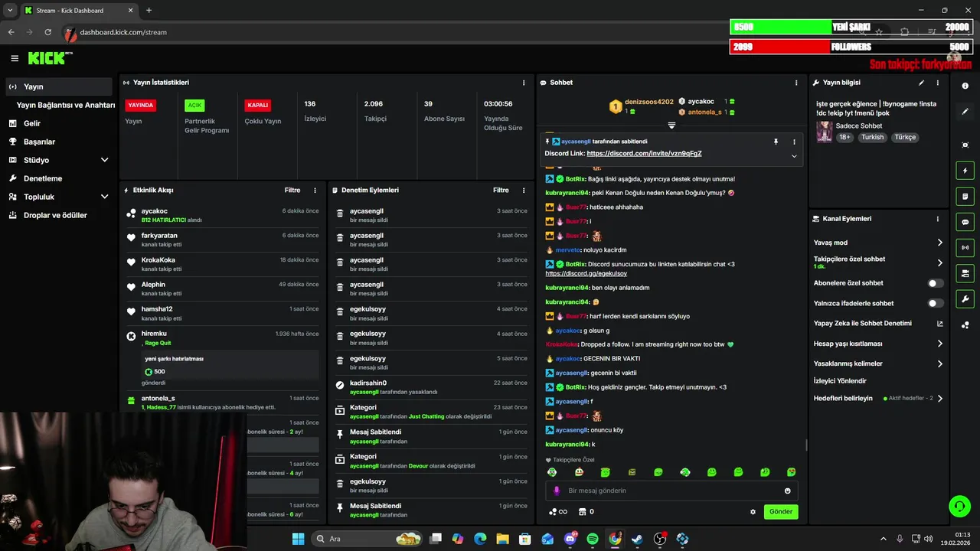The height and width of the screenshot is (551, 980).
Task: Open Discord from the taskbar
Action: pyautogui.click(x=570, y=539)
